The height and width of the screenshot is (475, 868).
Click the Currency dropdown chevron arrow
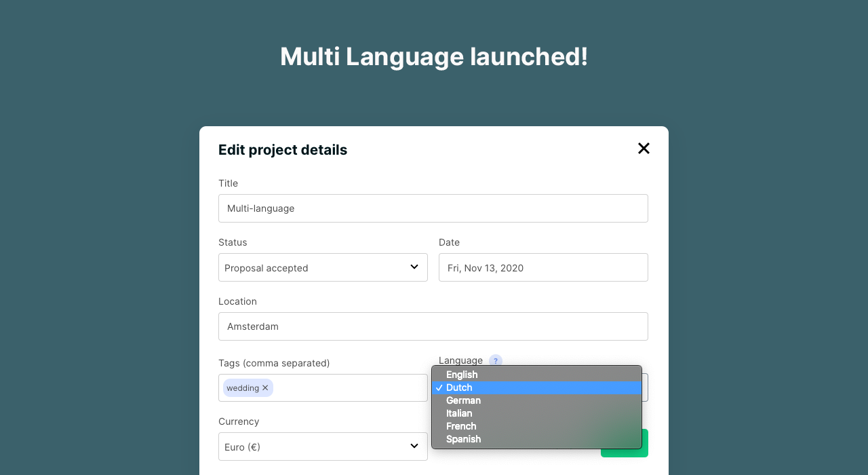[414, 446]
